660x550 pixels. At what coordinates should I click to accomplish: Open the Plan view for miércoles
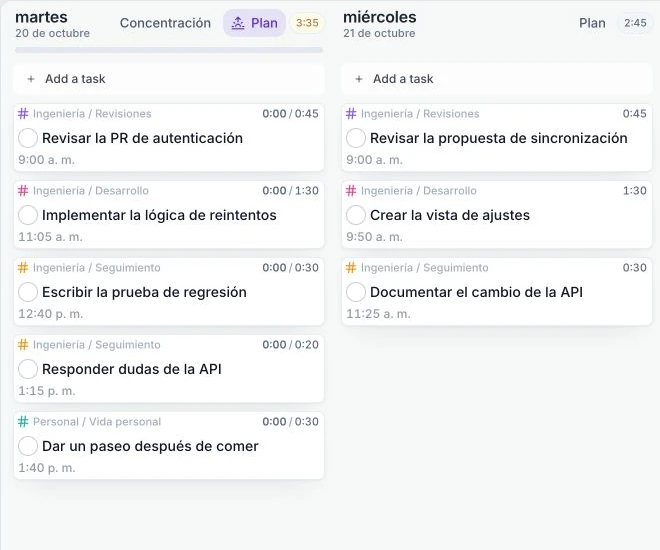[592, 23]
